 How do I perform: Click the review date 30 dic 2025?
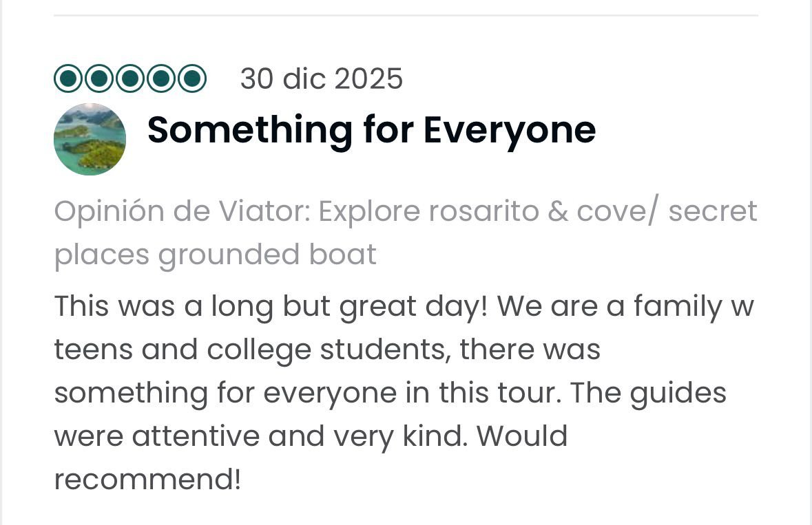(x=321, y=78)
